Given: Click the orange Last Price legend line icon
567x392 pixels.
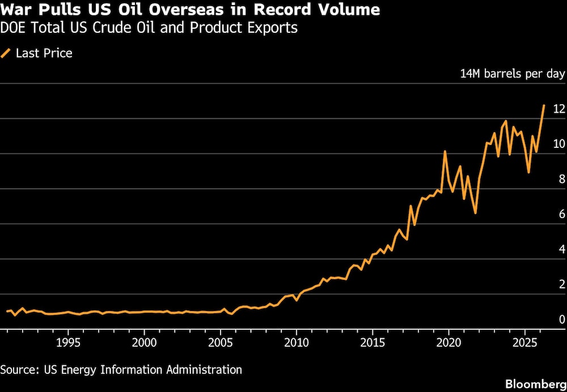Looking at the screenshot, I should click(x=6, y=54).
